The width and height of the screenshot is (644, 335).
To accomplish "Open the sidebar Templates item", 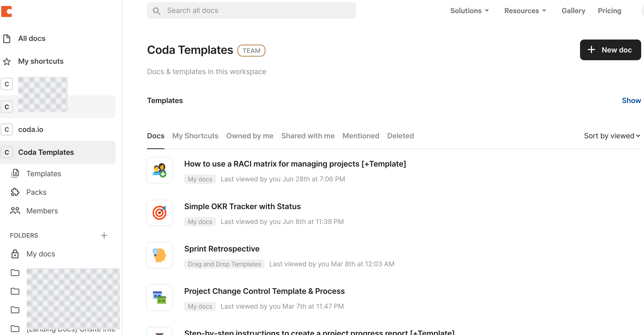I will coord(44,174).
